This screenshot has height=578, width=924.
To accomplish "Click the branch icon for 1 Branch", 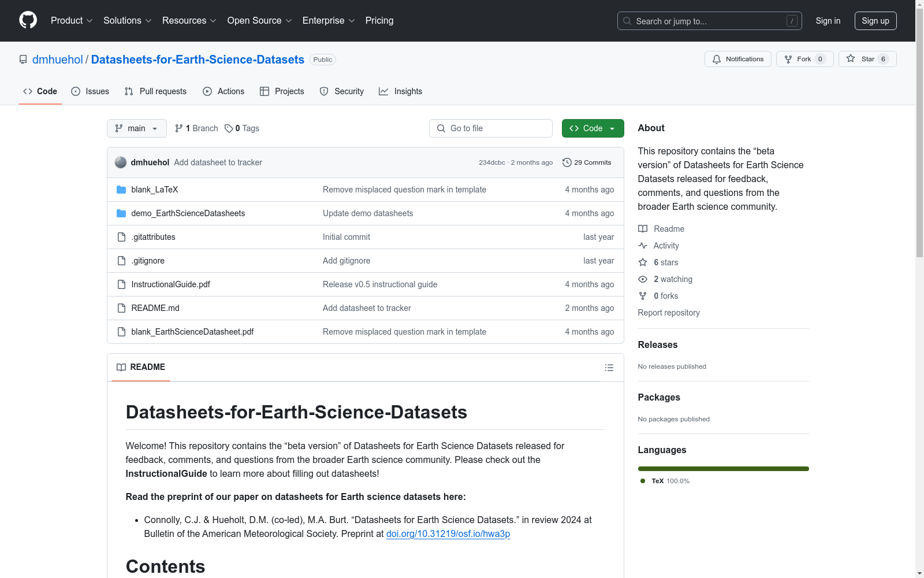I will pyautogui.click(x=179, y=128).
